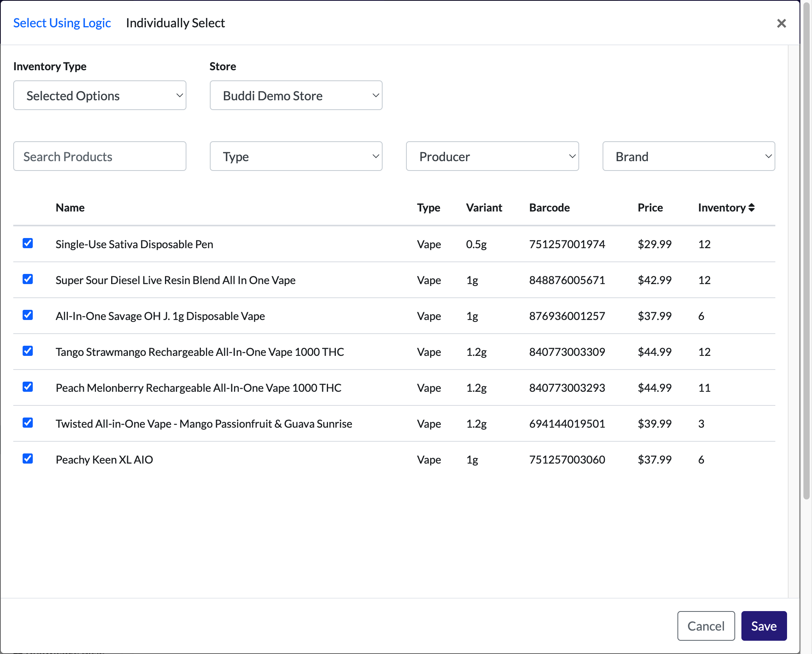Expand the Brand filter dropdown

[689, 156]
